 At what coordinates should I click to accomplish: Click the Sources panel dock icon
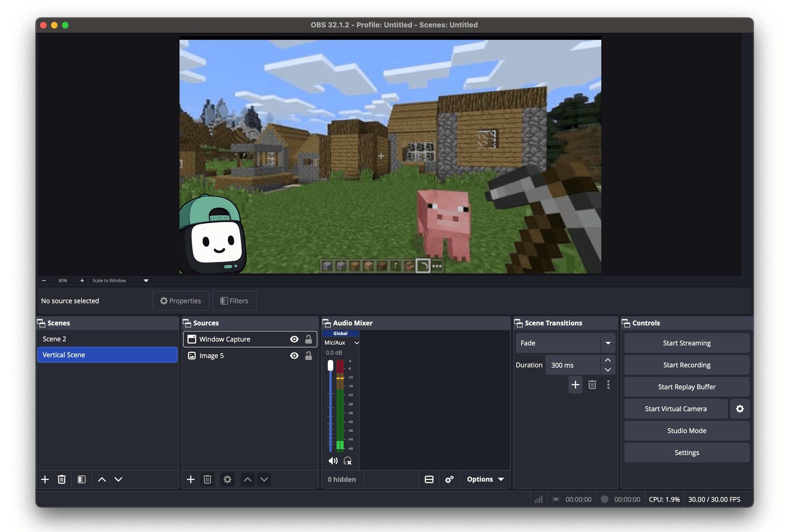coord(187,323)
